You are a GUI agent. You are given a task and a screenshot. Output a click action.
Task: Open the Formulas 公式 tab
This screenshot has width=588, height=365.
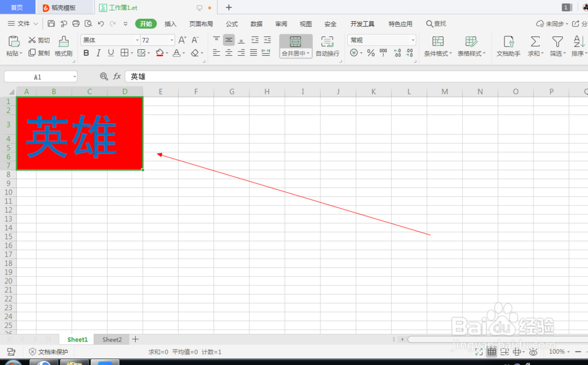232,24
